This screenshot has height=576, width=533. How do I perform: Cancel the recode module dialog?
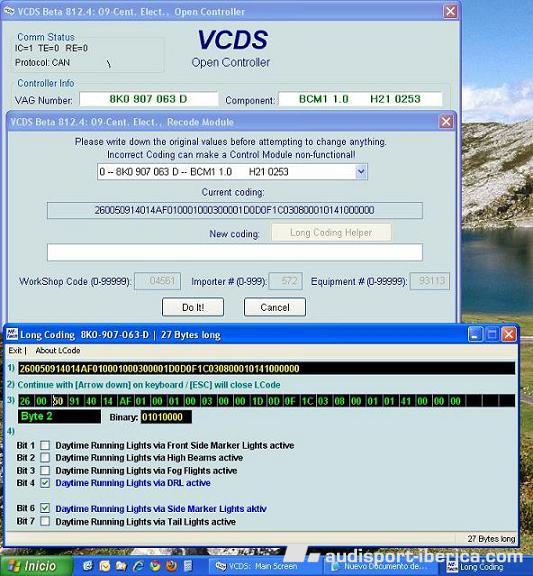[x=275, y=307]
